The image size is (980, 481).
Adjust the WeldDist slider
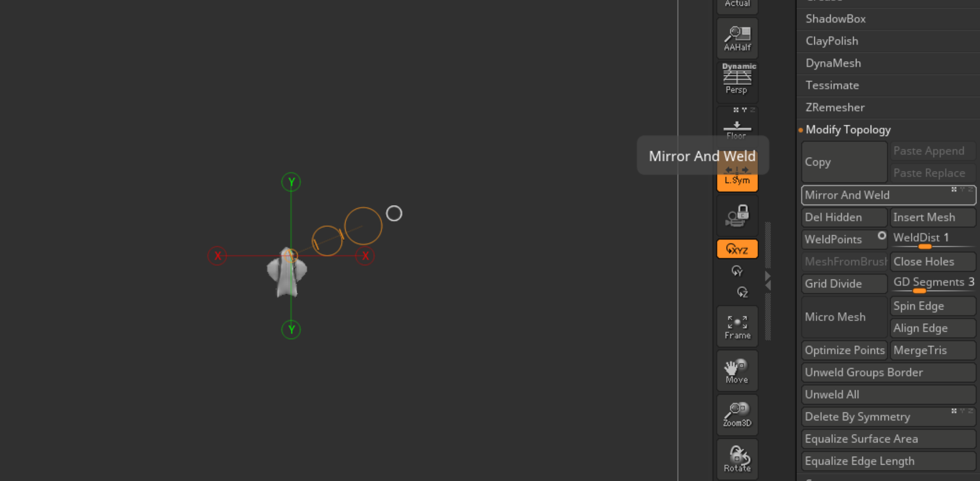coord(933,239)
